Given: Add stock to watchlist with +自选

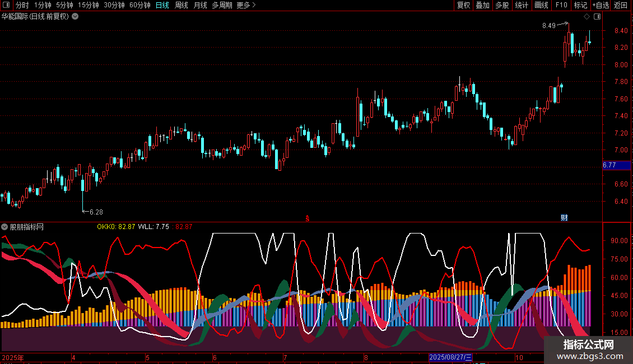Looking at the screenshot, I should [x=601, y=6].
